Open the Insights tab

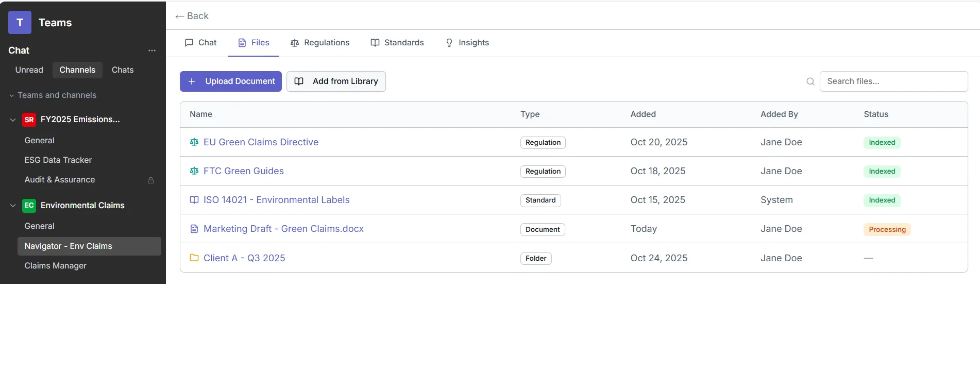point(467,43)
